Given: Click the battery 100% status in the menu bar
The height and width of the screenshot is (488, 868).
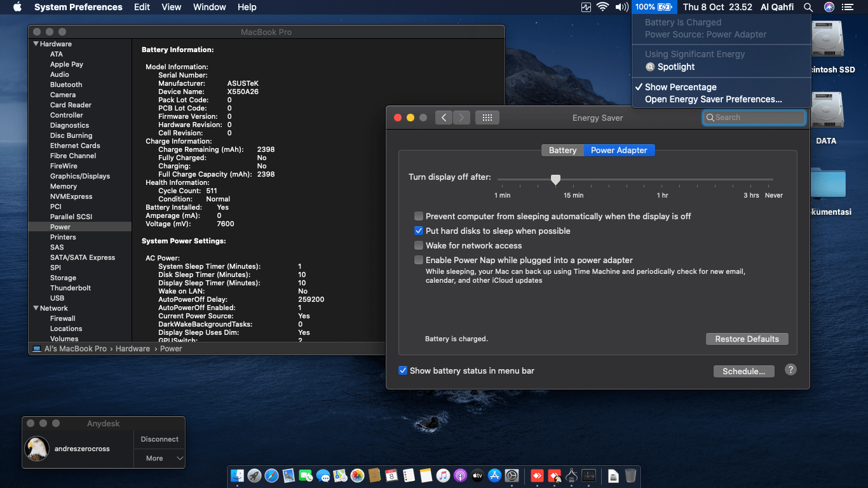Looking at the screenshot, I should pyautogui.click(x=654, y=7).
